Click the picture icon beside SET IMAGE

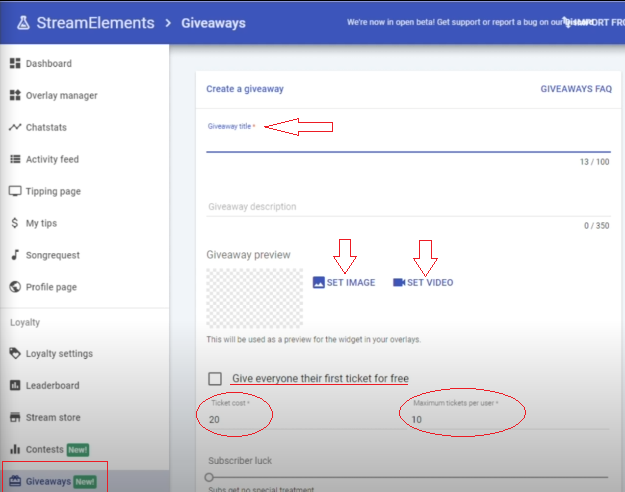click(318, 282)
